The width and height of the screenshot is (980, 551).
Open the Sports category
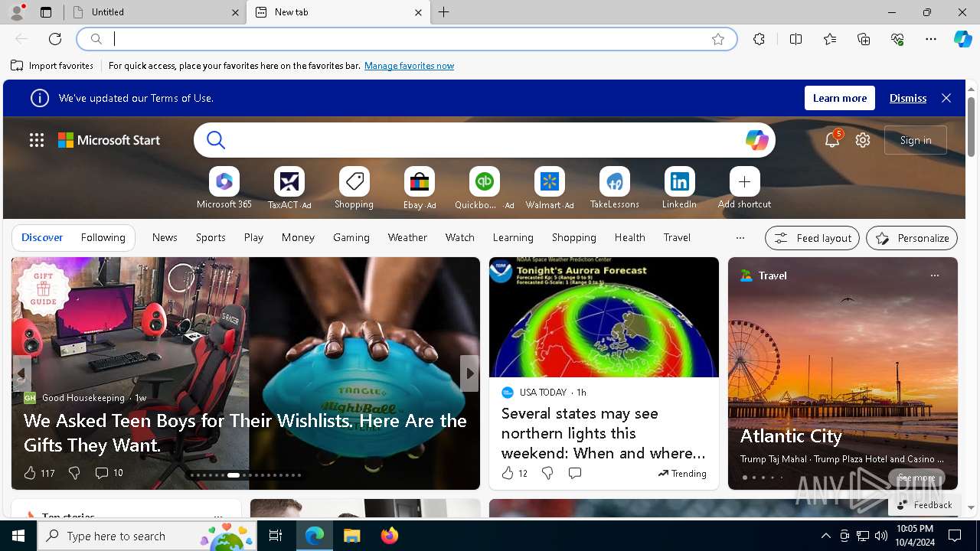[x=211, y=237]
